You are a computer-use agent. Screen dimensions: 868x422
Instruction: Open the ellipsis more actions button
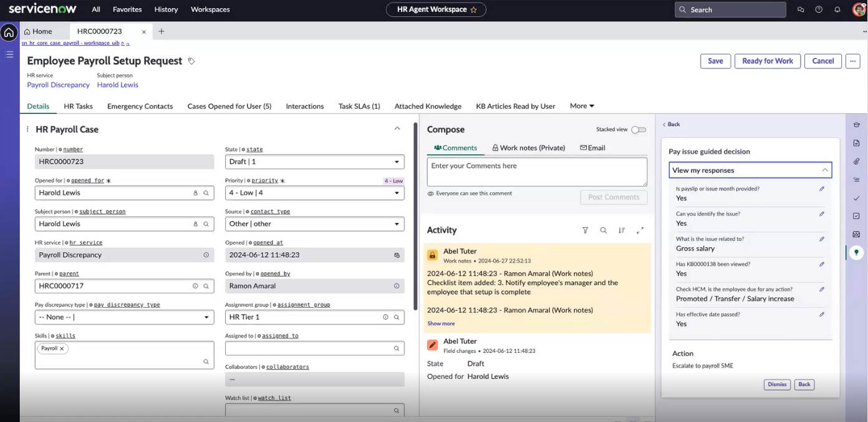click(853, 61)
